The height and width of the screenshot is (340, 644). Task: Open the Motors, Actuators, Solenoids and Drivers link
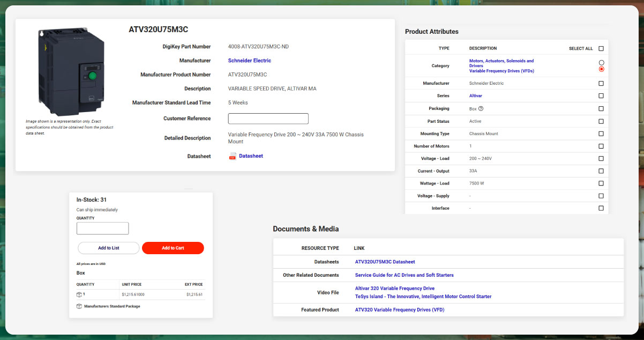(501, 63)
